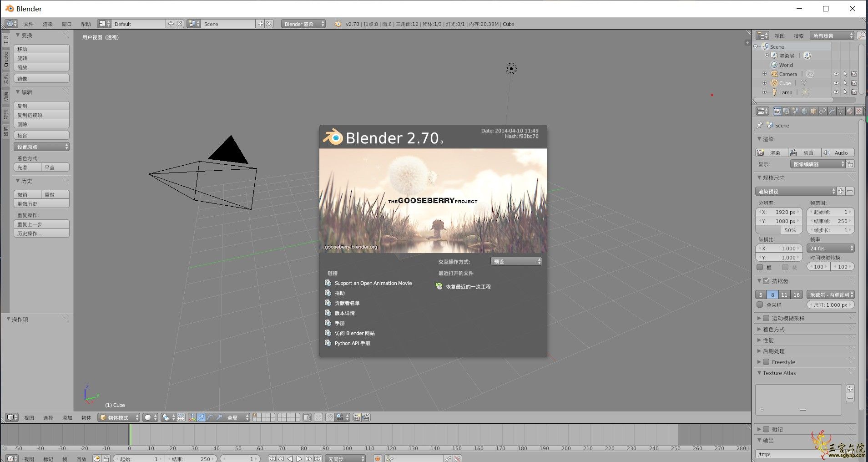This screenshot has height=462, width=868.
Task: Hide the Cube object via eye icon
Action: click(836, 83)
